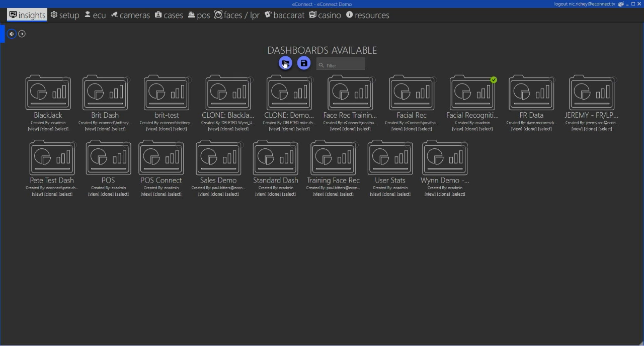Open the CLONE: BlackJa... dashboard icon
This screenshot has width=644, height=346.
(x=228, y=93)
